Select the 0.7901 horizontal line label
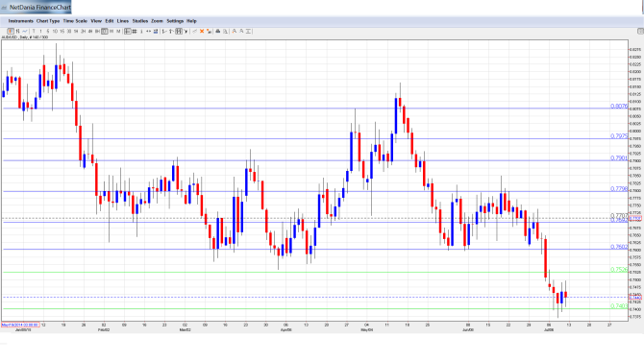The width and height of the screenshot is (644, 362). pos(619,158)
